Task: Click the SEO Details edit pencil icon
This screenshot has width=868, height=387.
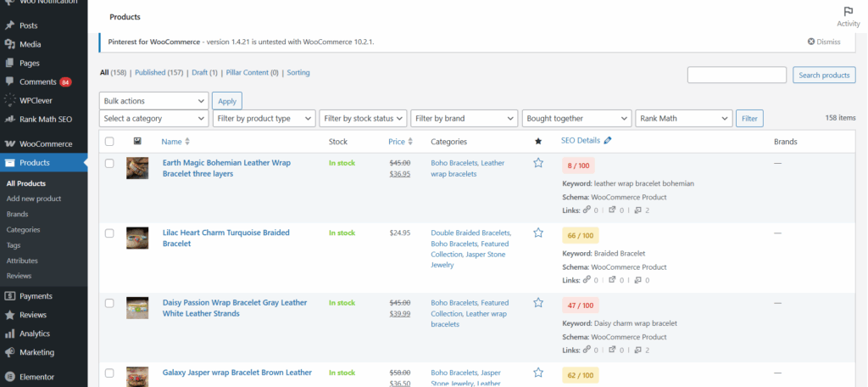Action: click(x=608, y=141)
